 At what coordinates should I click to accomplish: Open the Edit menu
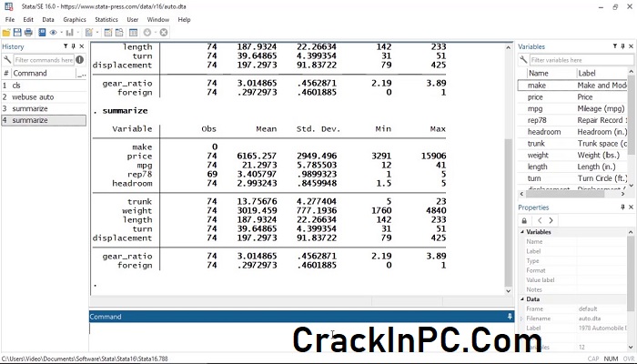coord(28,19)
